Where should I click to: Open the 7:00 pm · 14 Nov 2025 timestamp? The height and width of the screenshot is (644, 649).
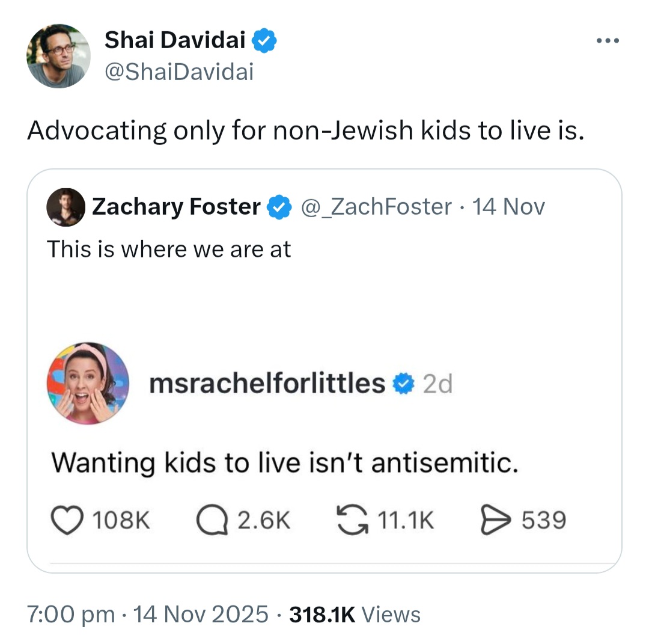click(x=148, y=614)
